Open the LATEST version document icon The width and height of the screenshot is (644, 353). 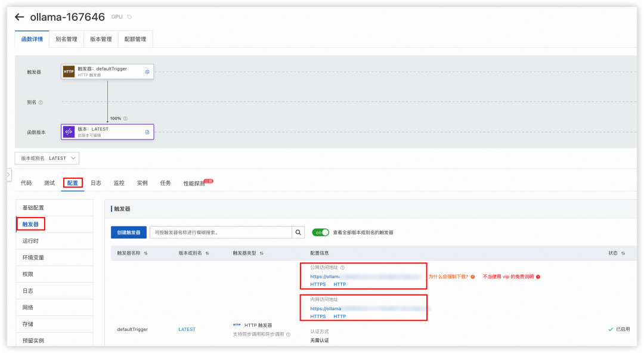pyautogui.click(x=147, y=132)
